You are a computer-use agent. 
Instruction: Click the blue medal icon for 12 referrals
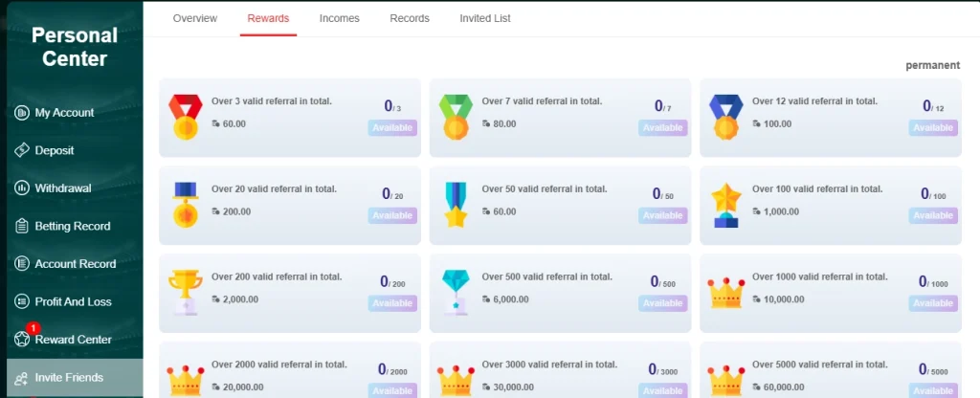(x=725, y=117)
